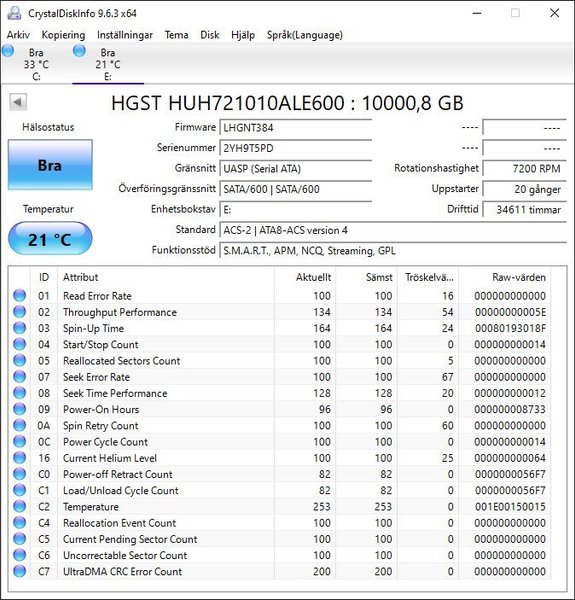This screenshot has height=600, width=575.
Task: Click the status dot for Power Cycle Count
Action: 20,441
